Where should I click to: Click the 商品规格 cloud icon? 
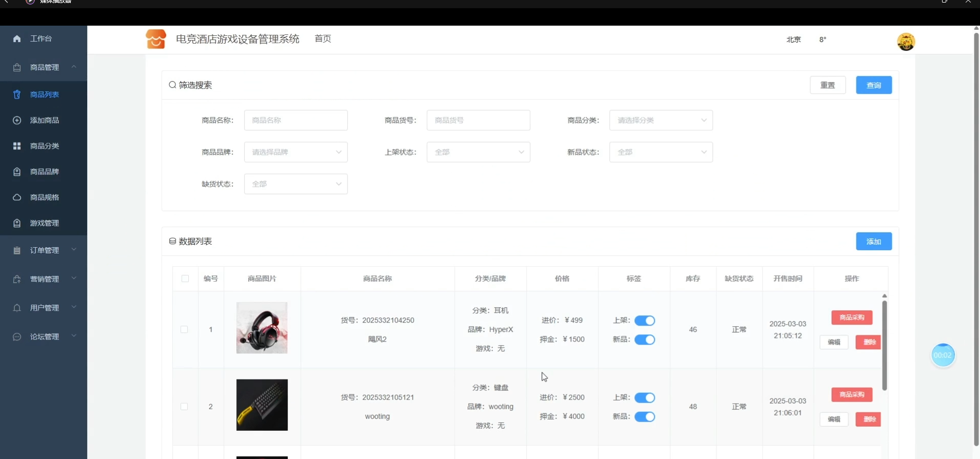tap(17, 197)
